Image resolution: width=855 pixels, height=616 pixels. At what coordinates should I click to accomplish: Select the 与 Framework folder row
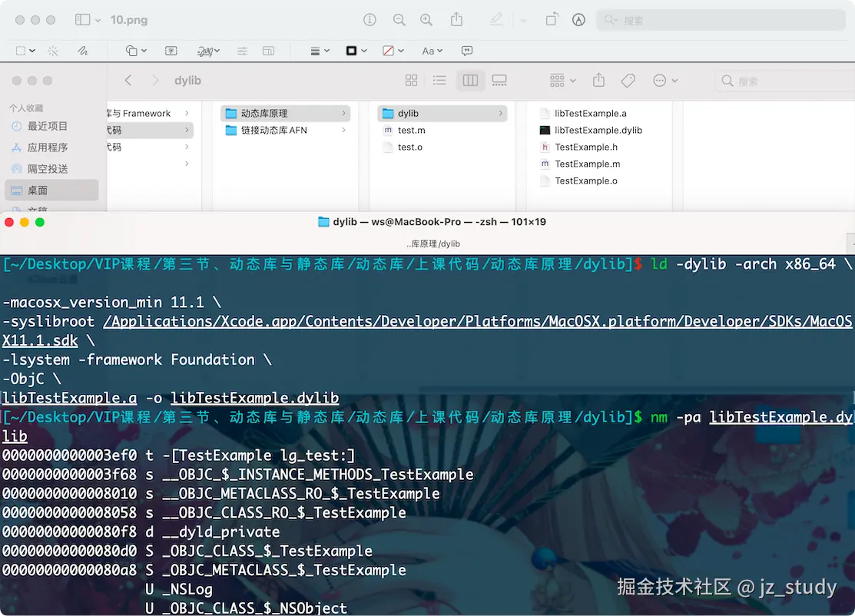pyautogui.click(x=149, y=114)
